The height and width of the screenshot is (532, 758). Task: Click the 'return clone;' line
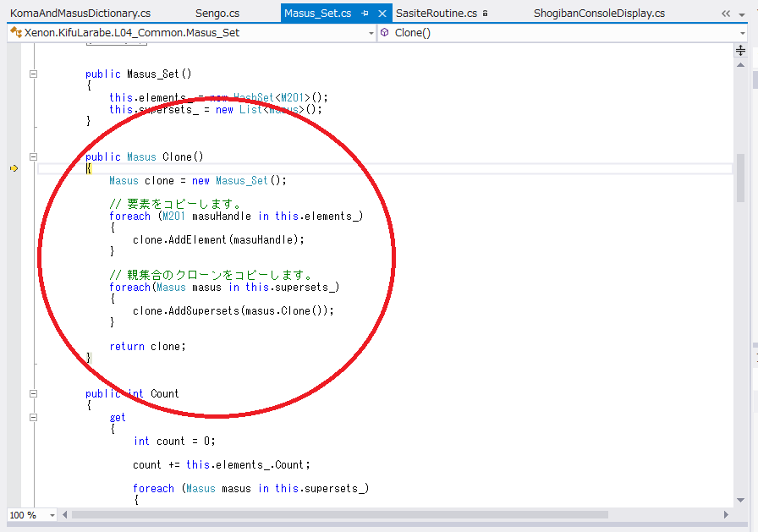147,347
